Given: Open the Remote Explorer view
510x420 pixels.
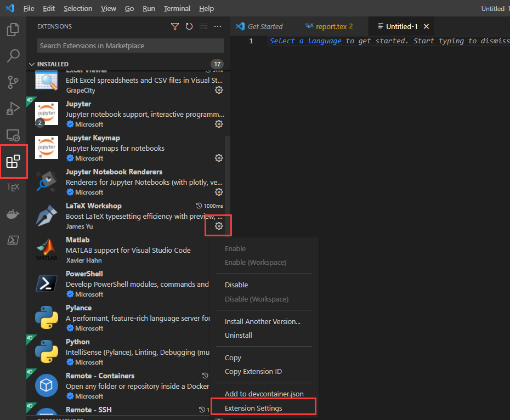Looking at the screenshot, I should (x=13, y=135).
